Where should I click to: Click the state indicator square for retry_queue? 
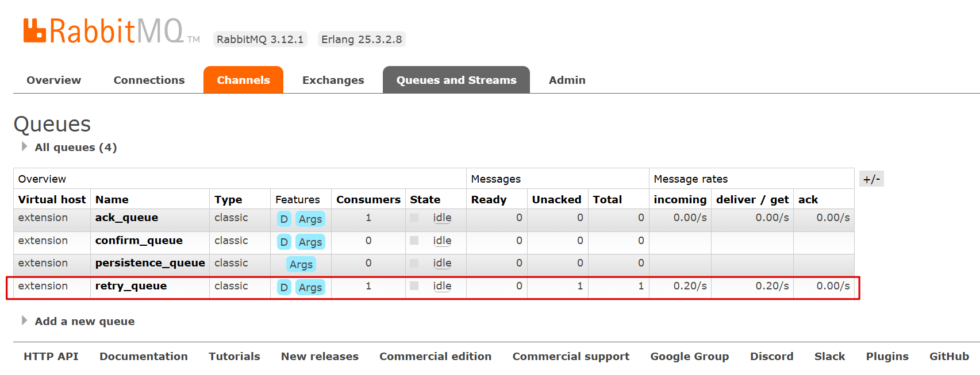pyautogui.click(x=414, y=286)
